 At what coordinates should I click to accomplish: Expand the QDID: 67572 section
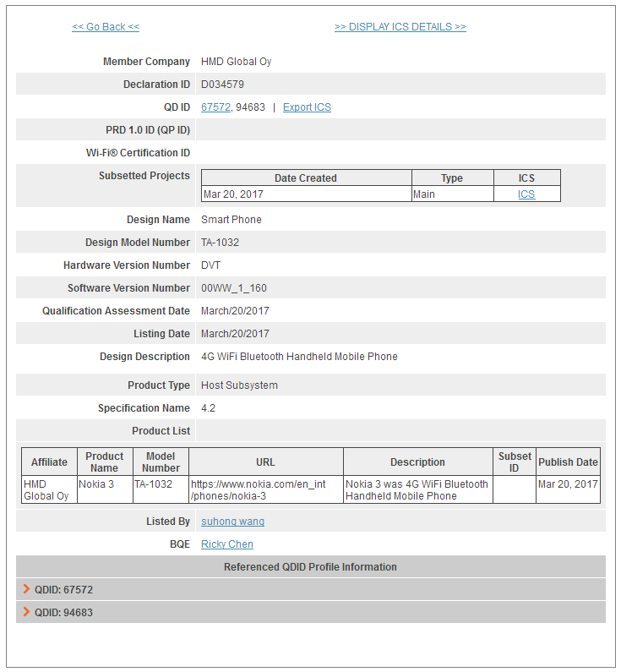pyautogui.click(x=311, y=590)
